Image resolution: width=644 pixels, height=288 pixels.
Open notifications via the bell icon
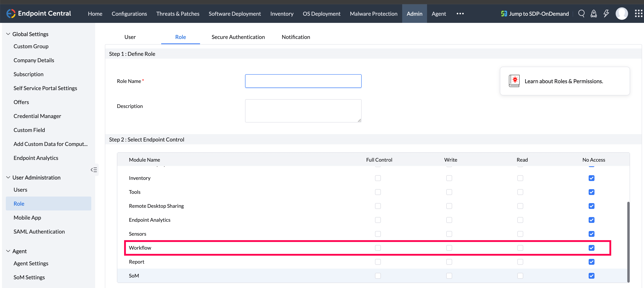[594, 14]
